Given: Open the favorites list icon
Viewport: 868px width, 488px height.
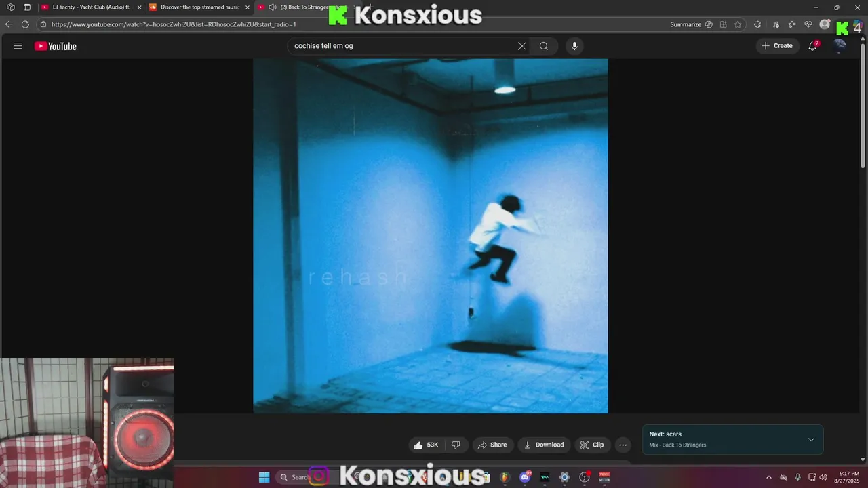Looking at the screenshot, I should (792, 24).
